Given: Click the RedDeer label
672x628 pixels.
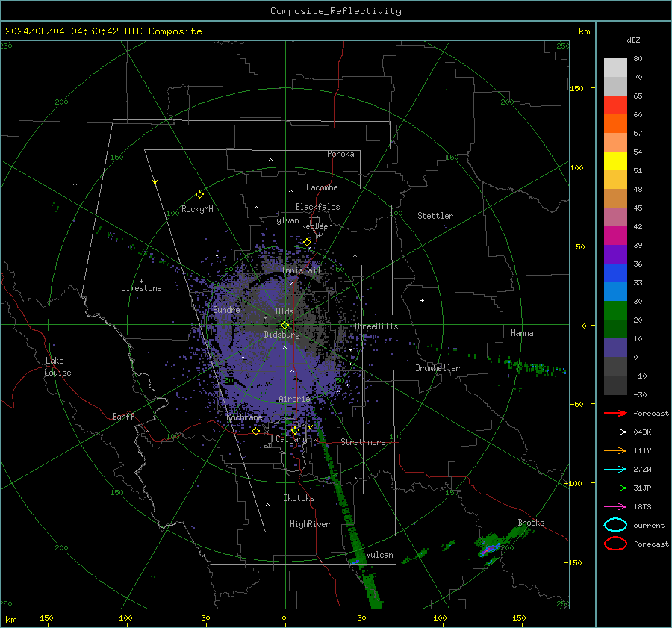Looking at the screenshot, I should tap(317, 226).
